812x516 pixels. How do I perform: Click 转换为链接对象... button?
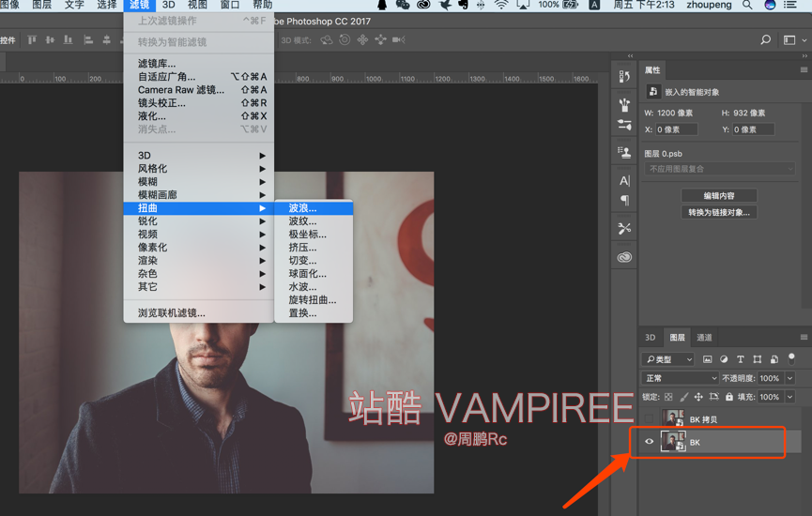pos(719,212)
